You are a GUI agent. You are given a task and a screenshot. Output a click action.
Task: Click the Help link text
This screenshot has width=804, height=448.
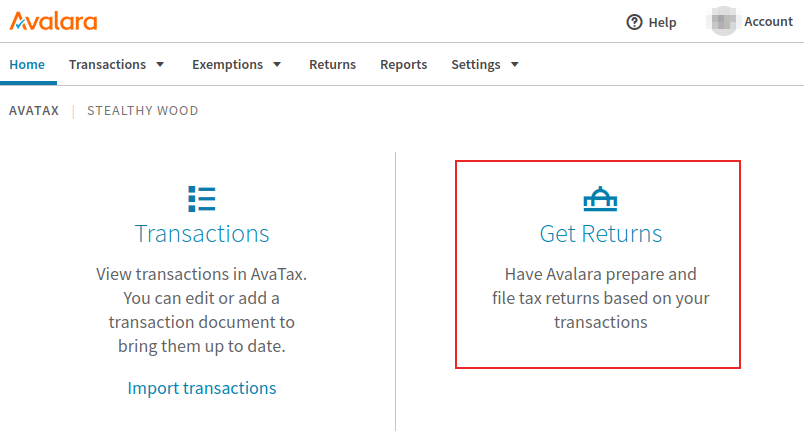(662, 22)
